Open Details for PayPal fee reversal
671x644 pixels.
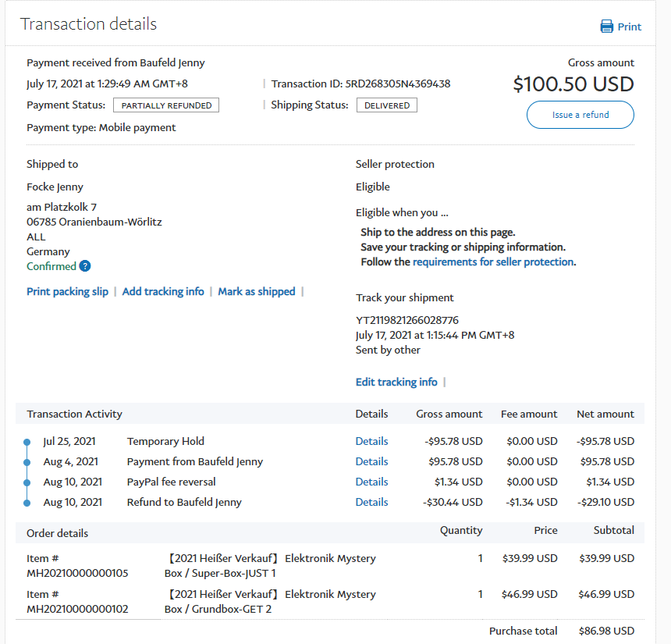tap(371, 482)
